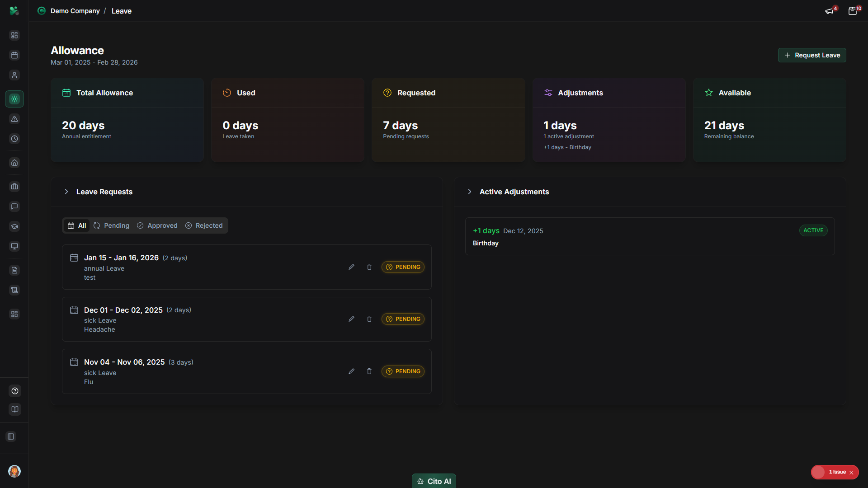Image resolution: width=868 pixels, height=488 pixels.
Task: Open Cito AI assistant
Action: [434, 481]
